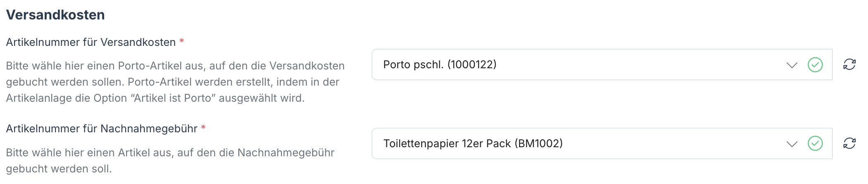Click the "Artikelnummer für Nachnahmegebühr" label
This screenshot has width=868, height=184.
(x=102, y=129)
